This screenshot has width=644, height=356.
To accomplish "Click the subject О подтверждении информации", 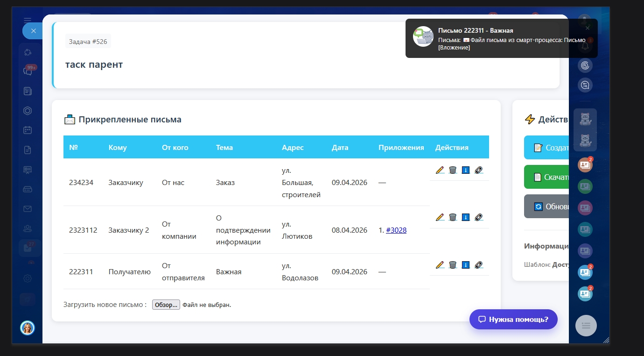I will click(x=243, y=230).
